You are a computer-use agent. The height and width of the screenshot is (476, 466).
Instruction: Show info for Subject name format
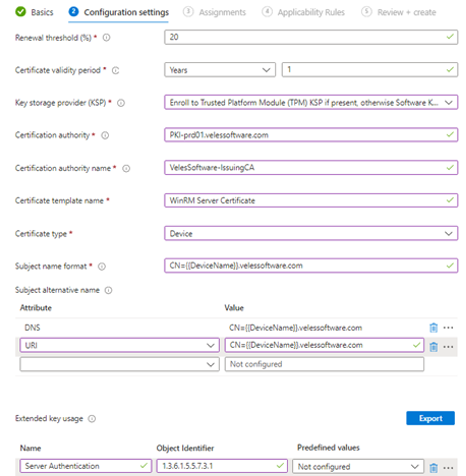[x=102, y=266]
